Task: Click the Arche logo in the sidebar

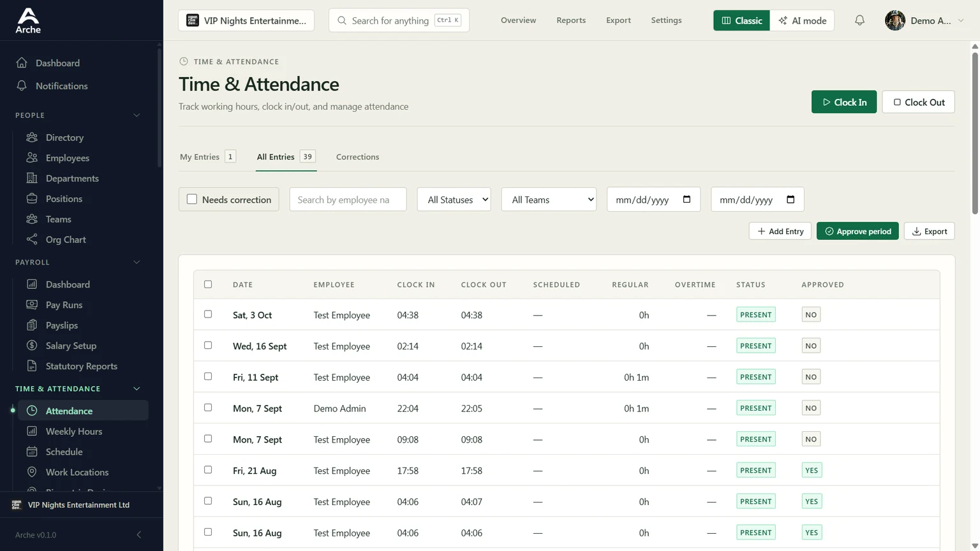Action: coord(28,20)
